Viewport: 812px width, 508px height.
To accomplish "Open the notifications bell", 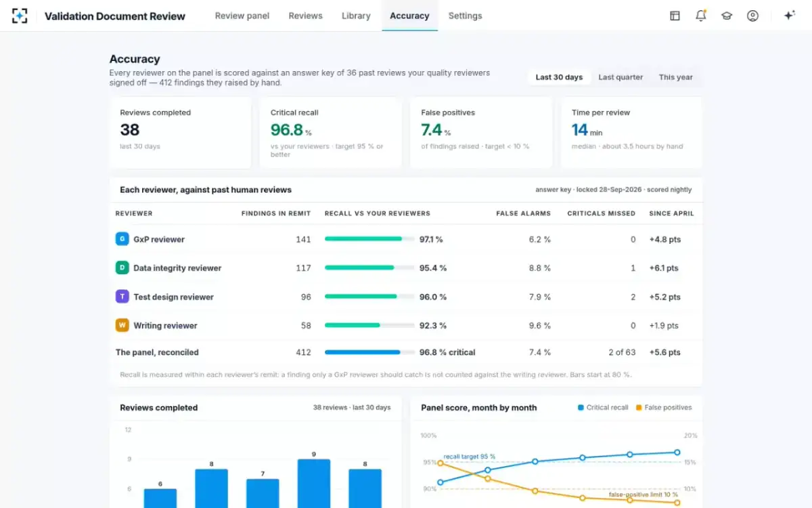I will point(701,16).
